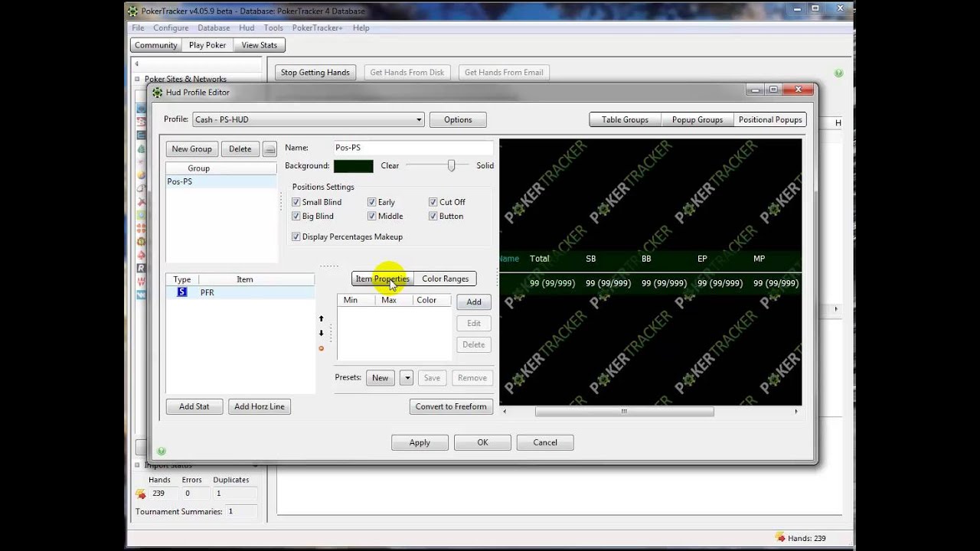Click the sidebar collapse arrow in main window
980x551 pixels.
[136, 64]
